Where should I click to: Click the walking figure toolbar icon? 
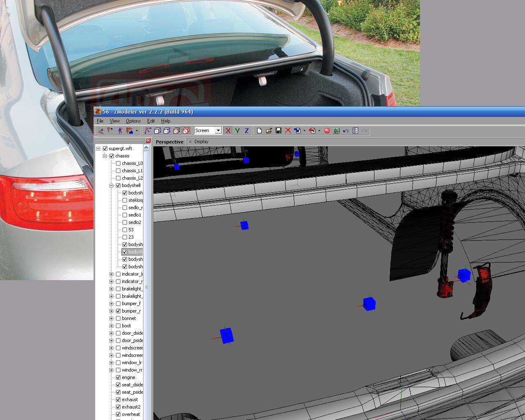[x=120, y=130]
